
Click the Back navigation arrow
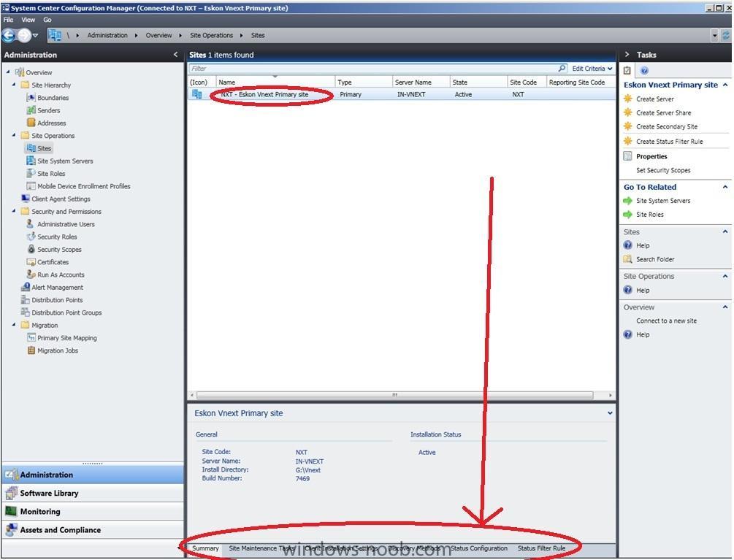(x=9, y=35)
